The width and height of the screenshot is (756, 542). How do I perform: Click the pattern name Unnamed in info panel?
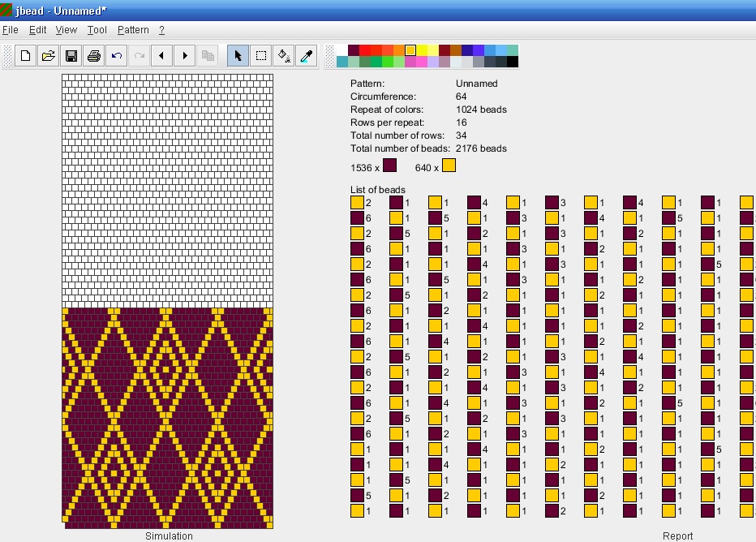tap(476, 84)
